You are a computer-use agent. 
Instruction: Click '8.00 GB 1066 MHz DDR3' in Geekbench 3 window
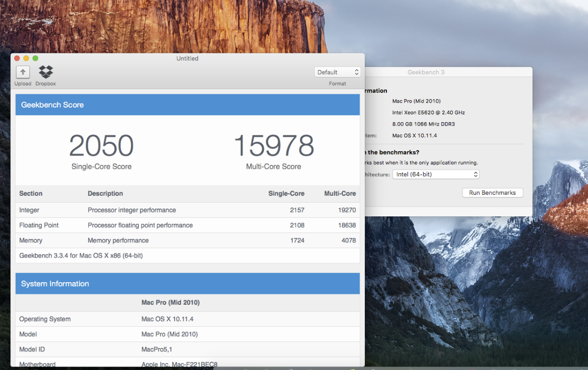pos(423,124)
